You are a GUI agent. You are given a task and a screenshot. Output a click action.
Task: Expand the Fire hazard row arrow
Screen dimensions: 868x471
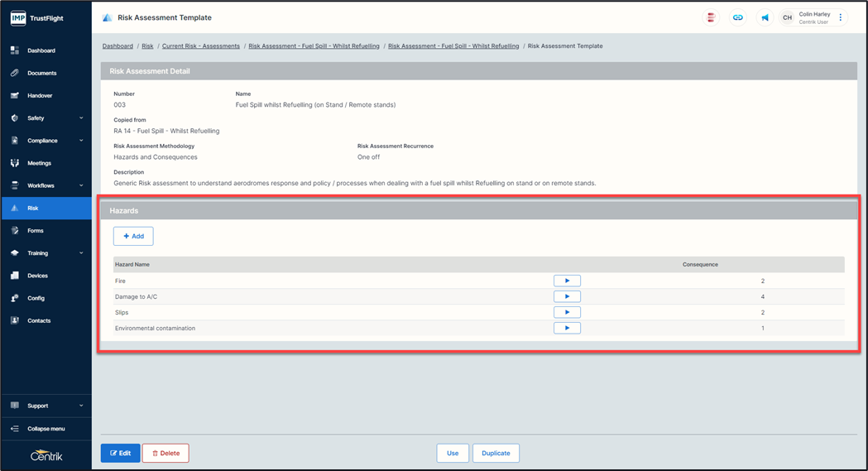click(x=567, y=281)
